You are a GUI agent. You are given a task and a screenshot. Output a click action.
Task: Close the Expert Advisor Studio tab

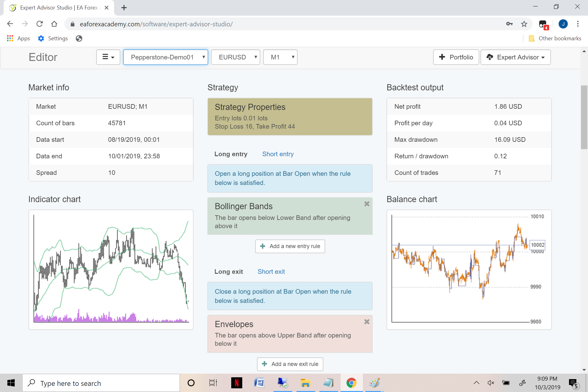pos(107,8)
